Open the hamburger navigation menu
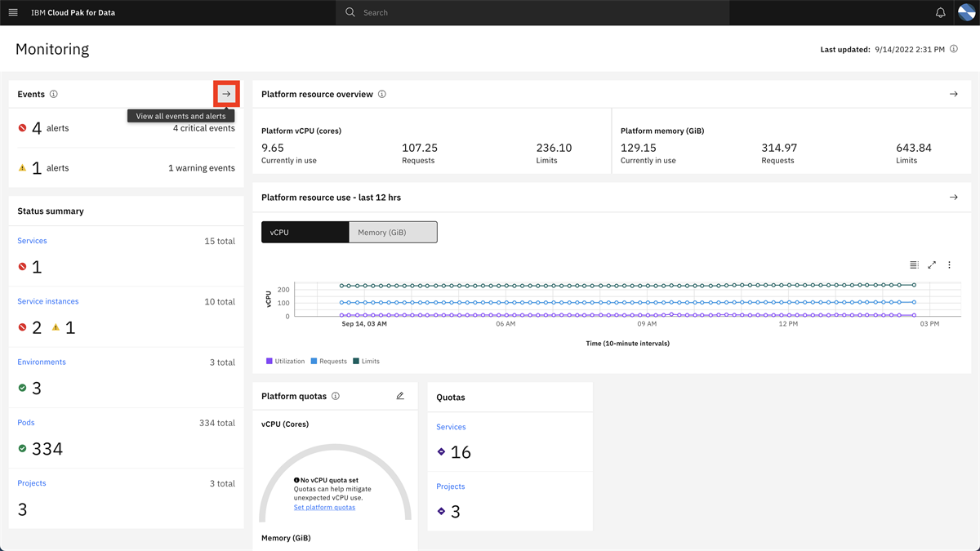Viewport: 980px width, 551px height. [x=13, y=12]
